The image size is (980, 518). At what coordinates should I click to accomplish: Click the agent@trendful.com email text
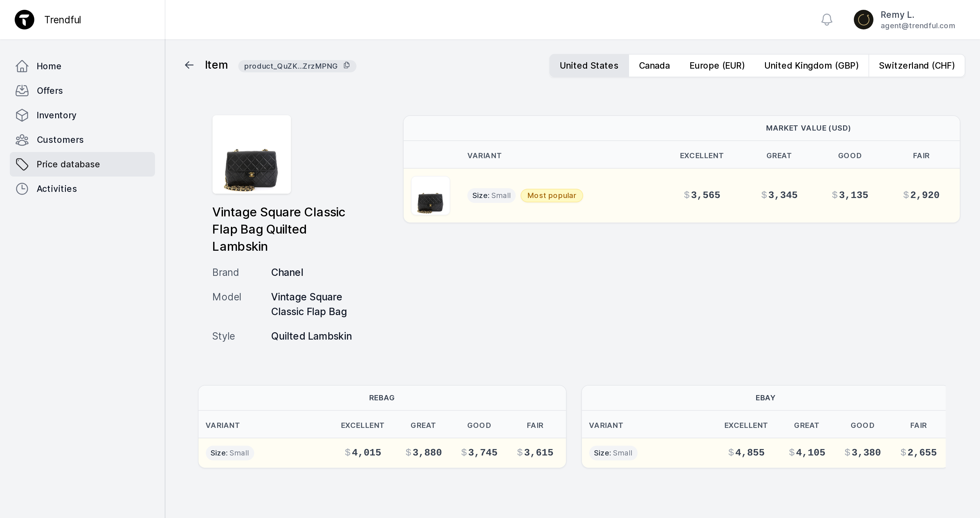click(918, 25)
